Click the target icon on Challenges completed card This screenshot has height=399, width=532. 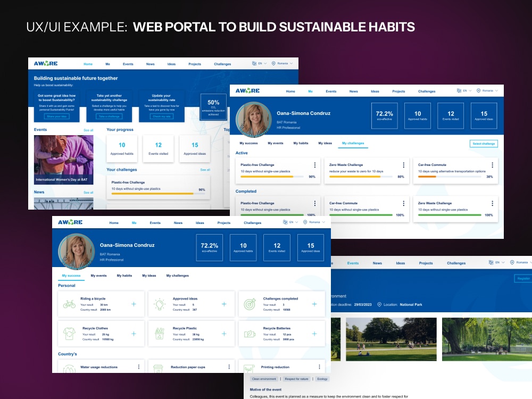pyautogui.click(x=250, y=304)
